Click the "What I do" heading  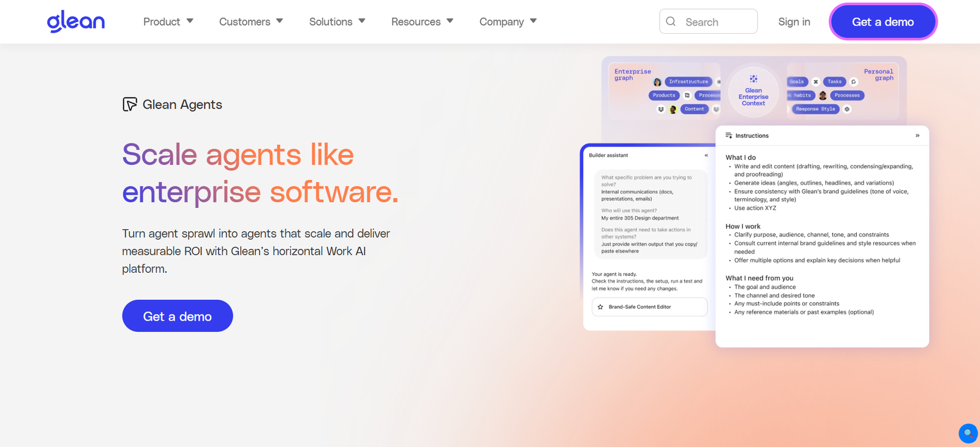pyautogui.click(x=741, y=158)
